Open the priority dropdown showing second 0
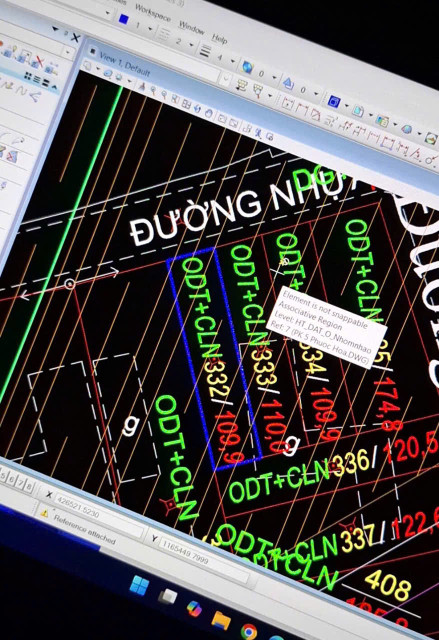Screen dimensions: 439x640 316,93
